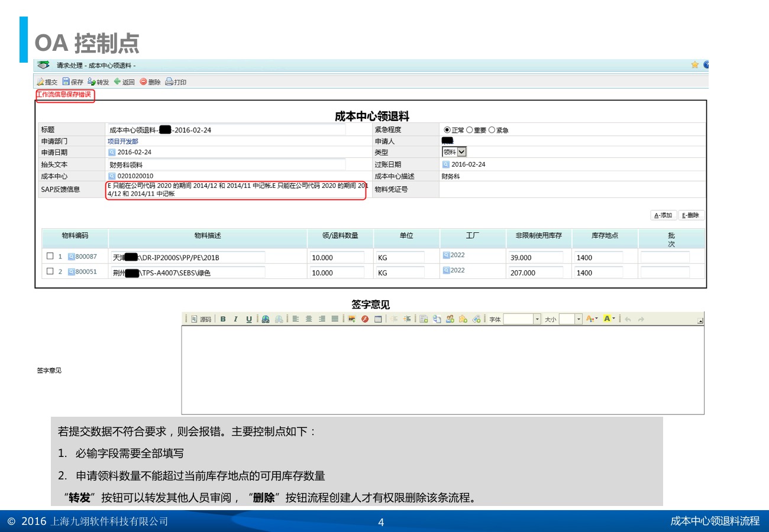Expand the 大小 font size dropdown
The width and height of the screenshot is (769, 532).
[x=579, y=319]
